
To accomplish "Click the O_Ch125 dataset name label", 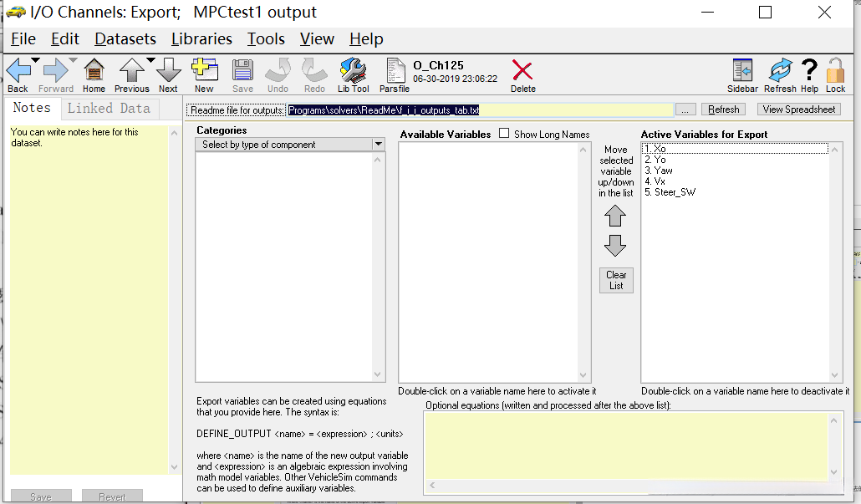I will (x=438, y=65).
